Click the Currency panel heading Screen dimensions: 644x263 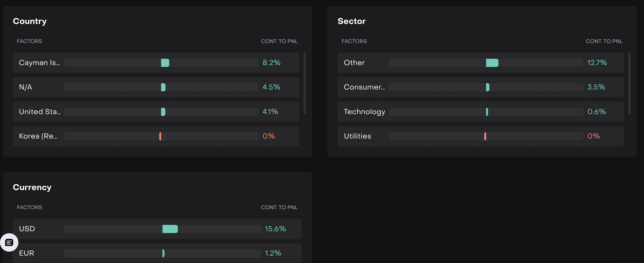pos(32,187)
